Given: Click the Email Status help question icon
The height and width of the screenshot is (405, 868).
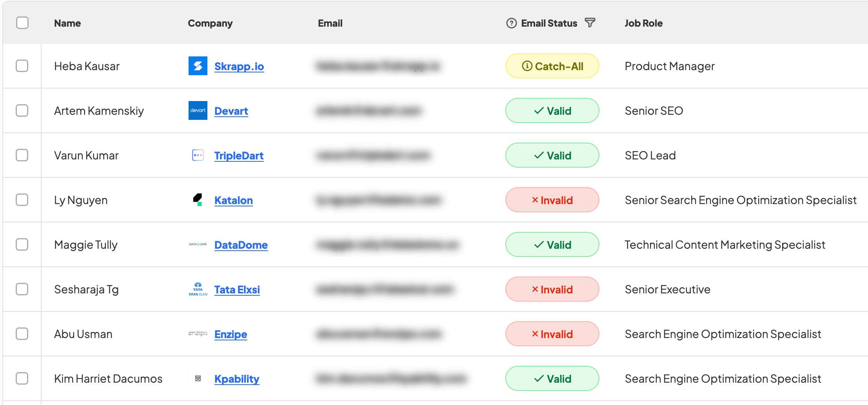Looking at the screenshot, I should click(510, 23).
